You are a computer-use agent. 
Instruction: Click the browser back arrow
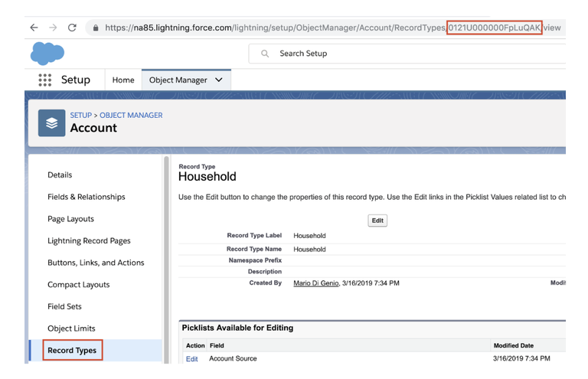tap(34, 28)
